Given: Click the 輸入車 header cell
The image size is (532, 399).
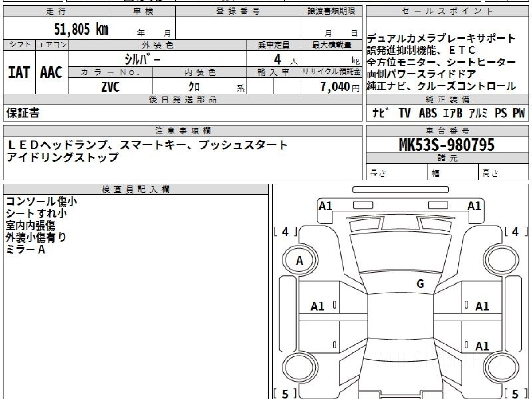Looking at the screenshot, I should pos(274,72).
